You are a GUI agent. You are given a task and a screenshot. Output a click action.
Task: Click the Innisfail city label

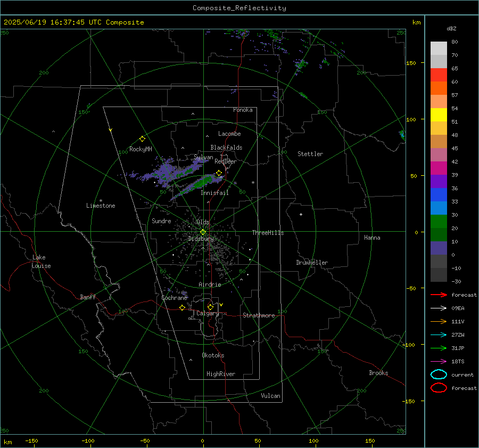pyautogui.click(x=214, y=193)
